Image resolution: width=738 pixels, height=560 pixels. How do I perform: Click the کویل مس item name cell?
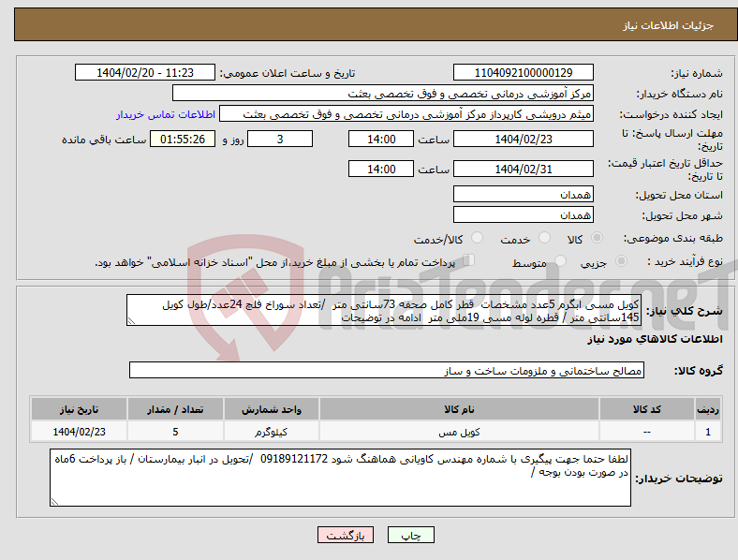(459, 431)
